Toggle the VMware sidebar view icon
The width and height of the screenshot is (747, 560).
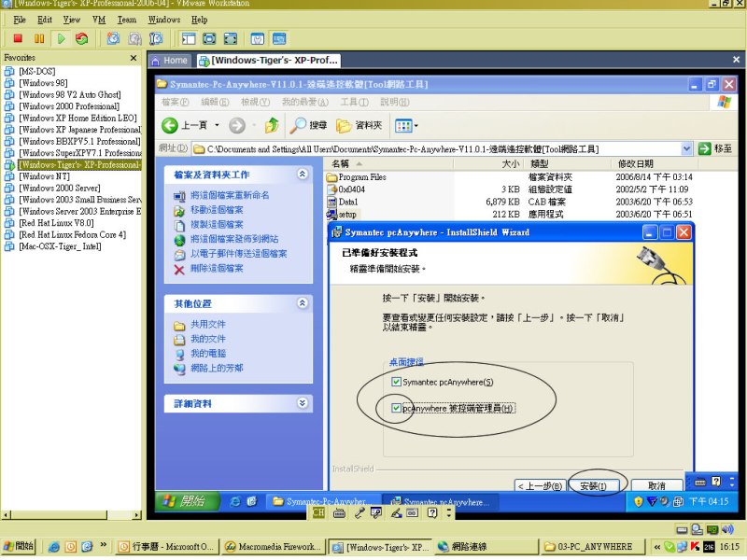coord(189,38)
